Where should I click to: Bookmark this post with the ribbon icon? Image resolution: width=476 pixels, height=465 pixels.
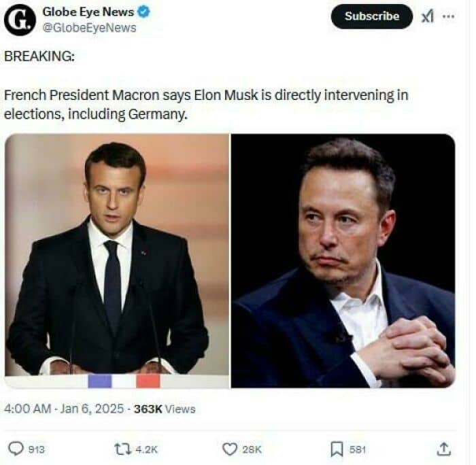point(337,449)
